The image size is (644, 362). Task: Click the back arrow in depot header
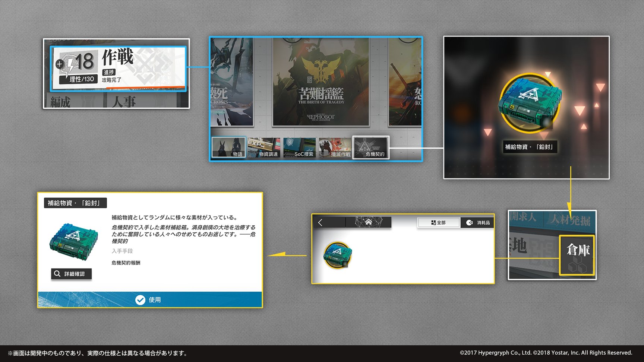[x=320, y=222]
